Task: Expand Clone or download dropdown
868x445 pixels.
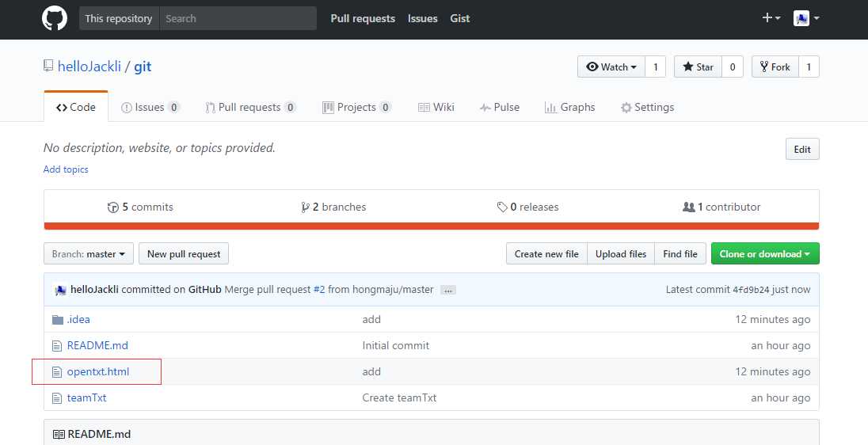Action: click(x=765, y=254)
